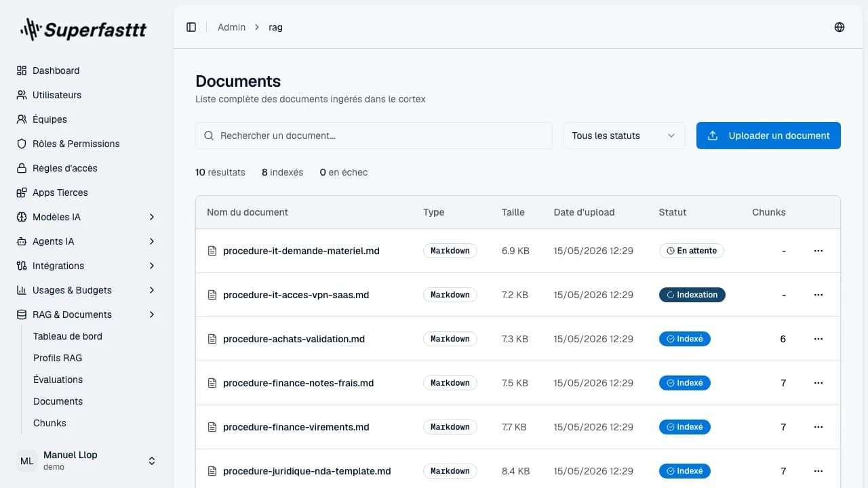The width and height of the screenshot is (868, 488).
Task: Click the search magnifier icon
Action: click(210, 136)
